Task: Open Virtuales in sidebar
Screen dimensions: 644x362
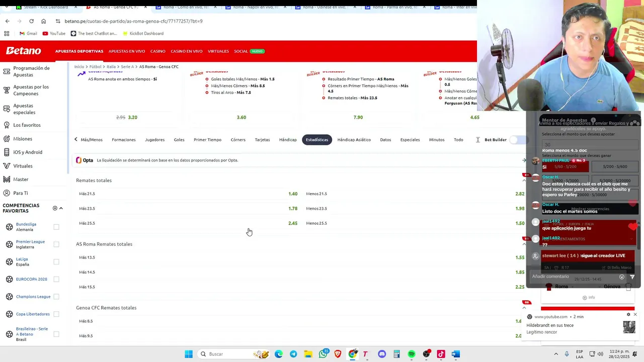Action: click(23, 165)
